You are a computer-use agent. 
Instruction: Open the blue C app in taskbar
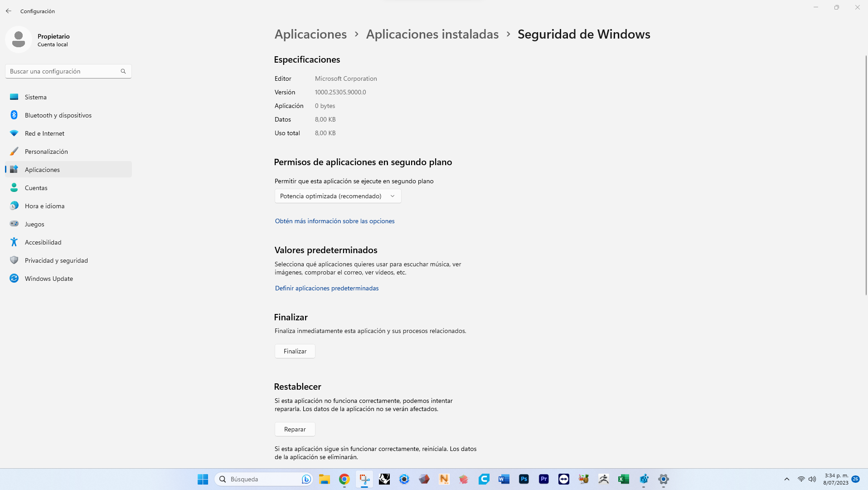click(x=484, y=479)
